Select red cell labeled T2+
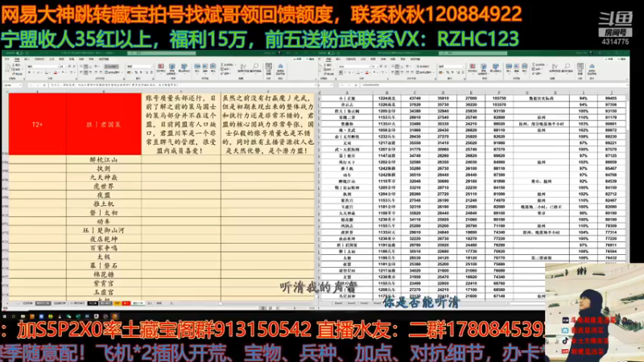The image size is (644, 362). [37, 125]
